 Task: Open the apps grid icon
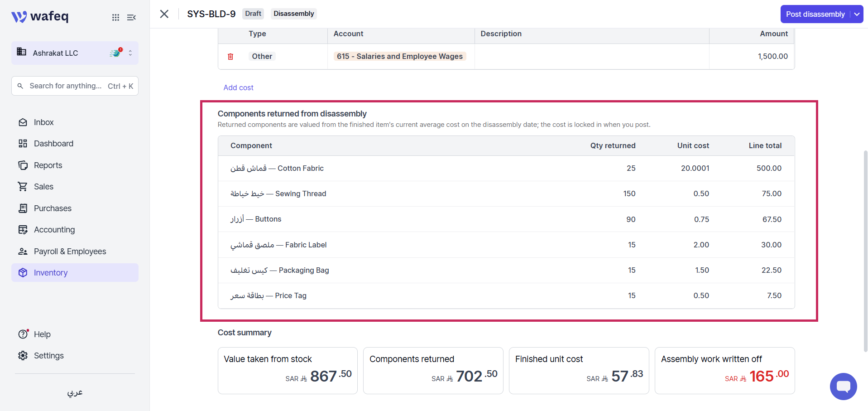tap(116, 17)
